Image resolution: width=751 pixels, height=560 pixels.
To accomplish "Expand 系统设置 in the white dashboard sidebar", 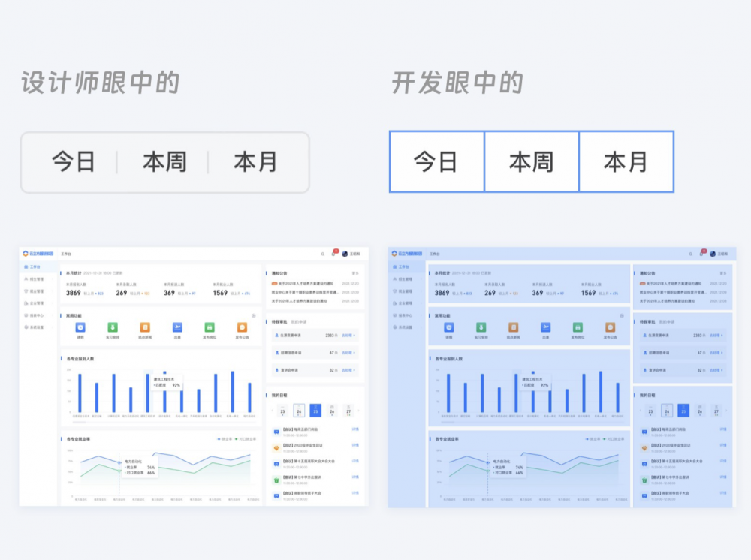I will (38, 327).
